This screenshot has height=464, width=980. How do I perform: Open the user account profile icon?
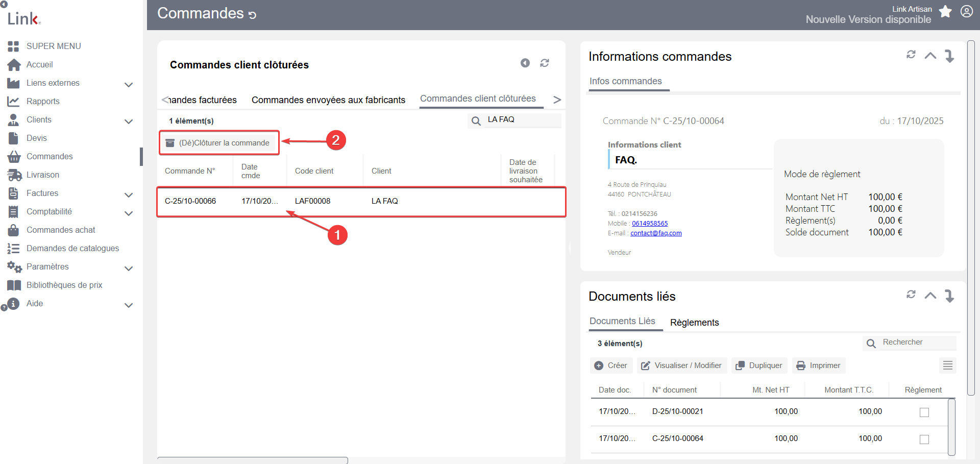click(967, 11)
